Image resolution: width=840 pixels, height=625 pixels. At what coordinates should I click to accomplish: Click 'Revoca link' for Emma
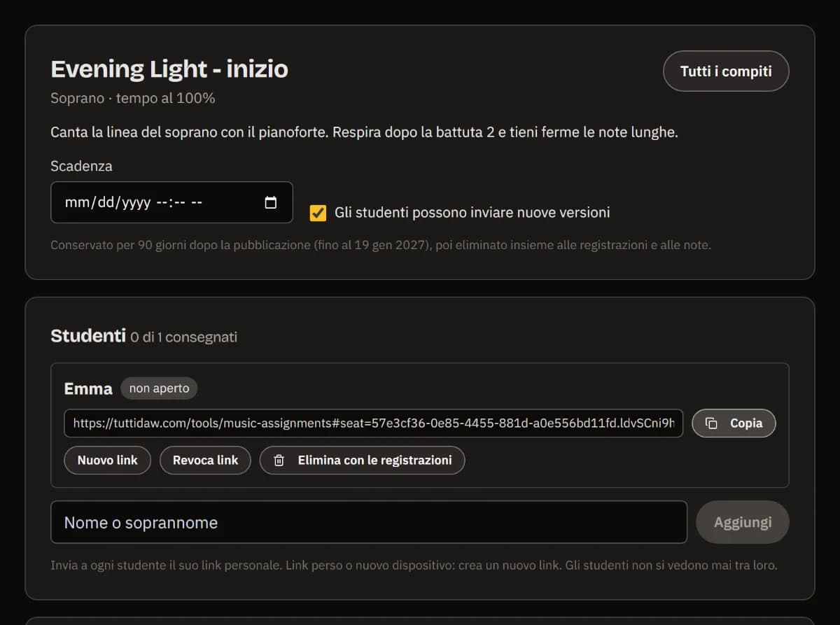click(205, 461)
